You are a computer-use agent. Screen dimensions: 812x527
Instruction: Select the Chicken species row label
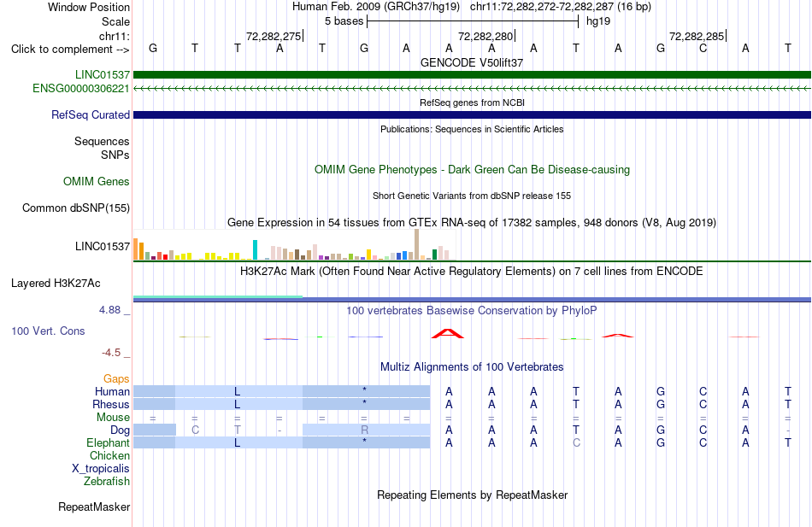109,455
